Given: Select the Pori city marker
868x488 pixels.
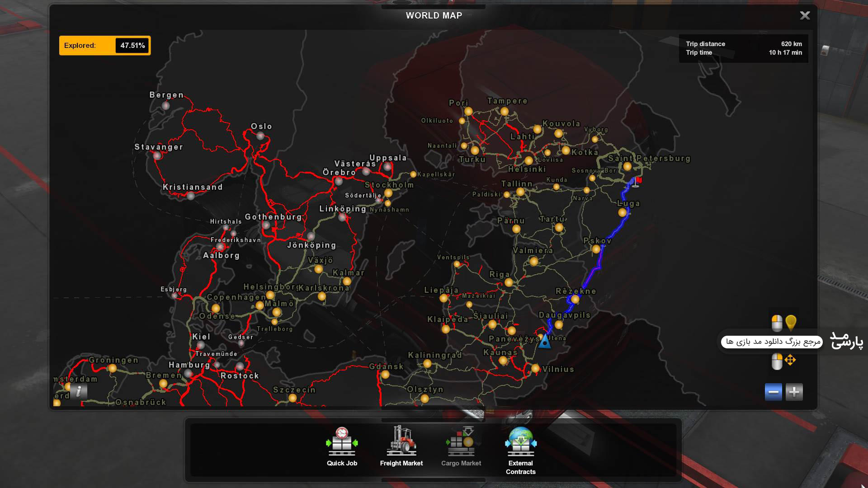Looking at the screenshot, I should [x=468, y=111].
